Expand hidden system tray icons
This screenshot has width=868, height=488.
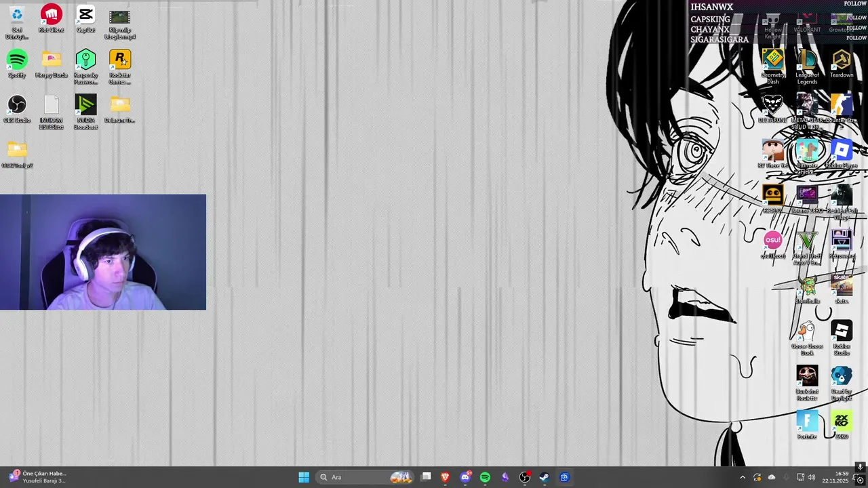[743, 477]
